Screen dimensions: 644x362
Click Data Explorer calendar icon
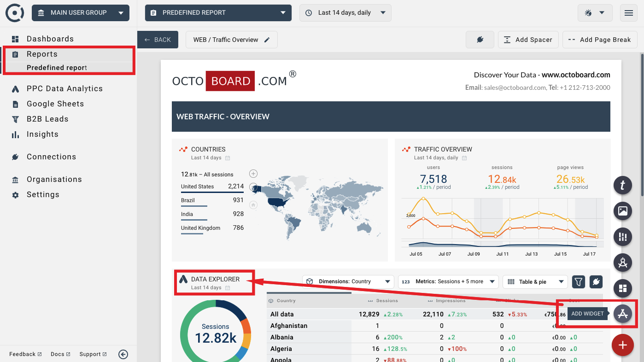pyautogui.click(x=228, y=288)
